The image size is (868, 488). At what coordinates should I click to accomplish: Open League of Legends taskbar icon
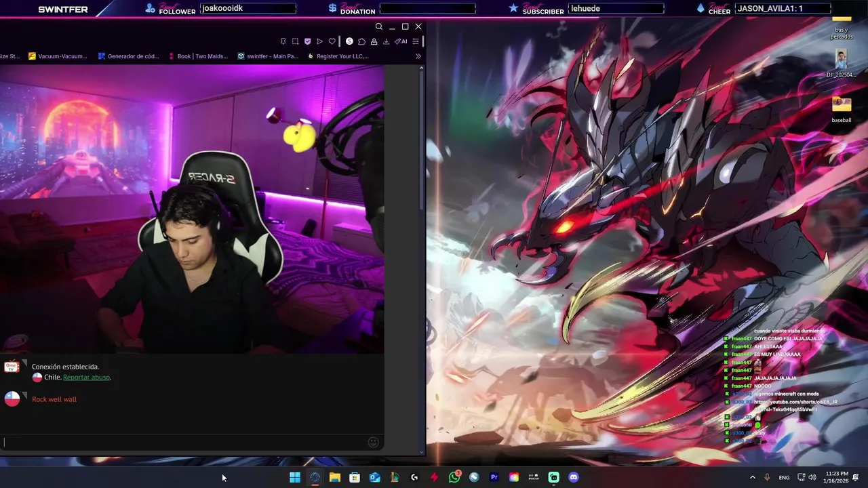tap(395, 477)
